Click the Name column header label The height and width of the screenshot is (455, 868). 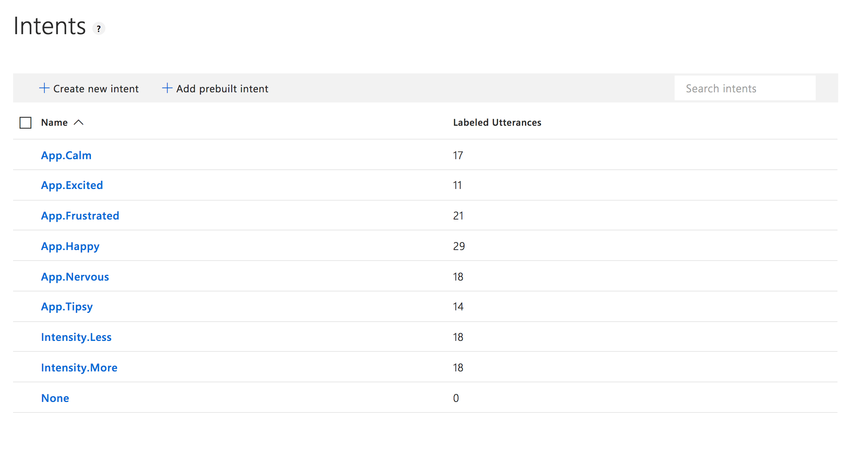click(x=54, y=123)
